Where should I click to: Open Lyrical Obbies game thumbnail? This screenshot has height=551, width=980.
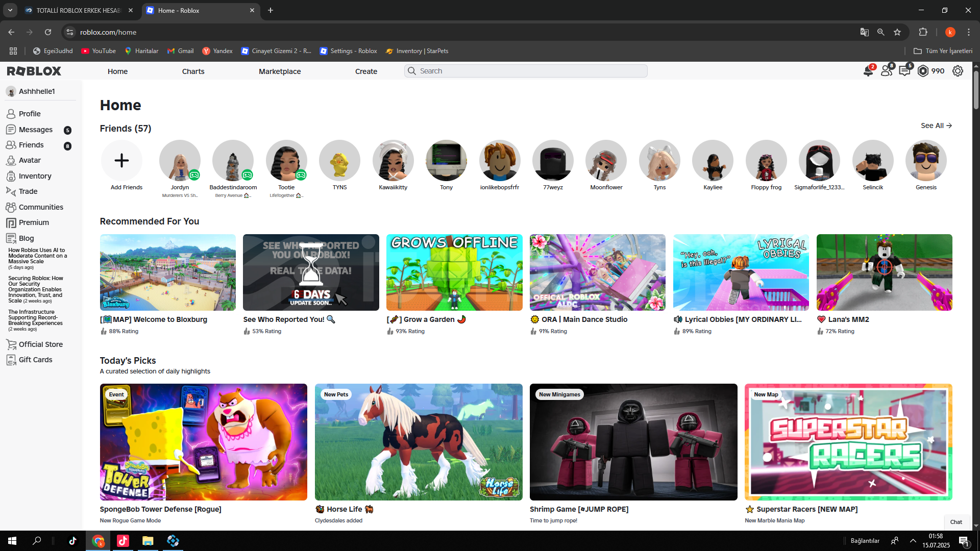tap(741, 272)
